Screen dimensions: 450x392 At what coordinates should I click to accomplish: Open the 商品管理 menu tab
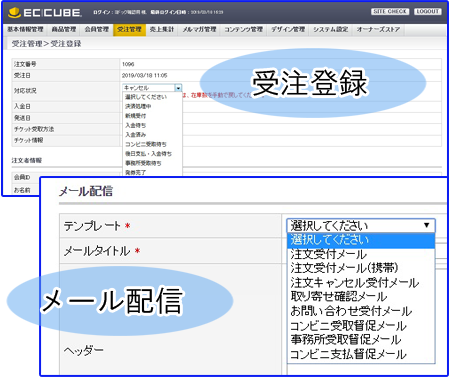click(64, 29)
